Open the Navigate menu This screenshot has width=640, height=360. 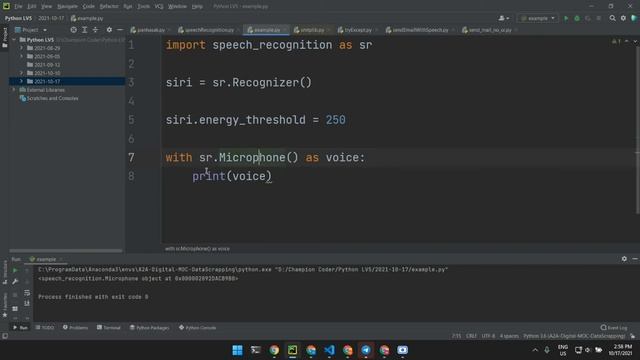coord(67,7)
